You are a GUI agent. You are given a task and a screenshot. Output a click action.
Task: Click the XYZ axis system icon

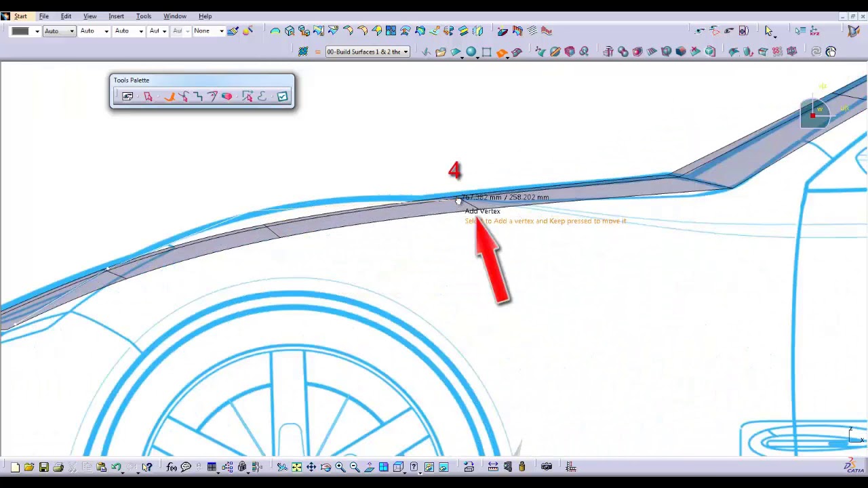[815, 30]
